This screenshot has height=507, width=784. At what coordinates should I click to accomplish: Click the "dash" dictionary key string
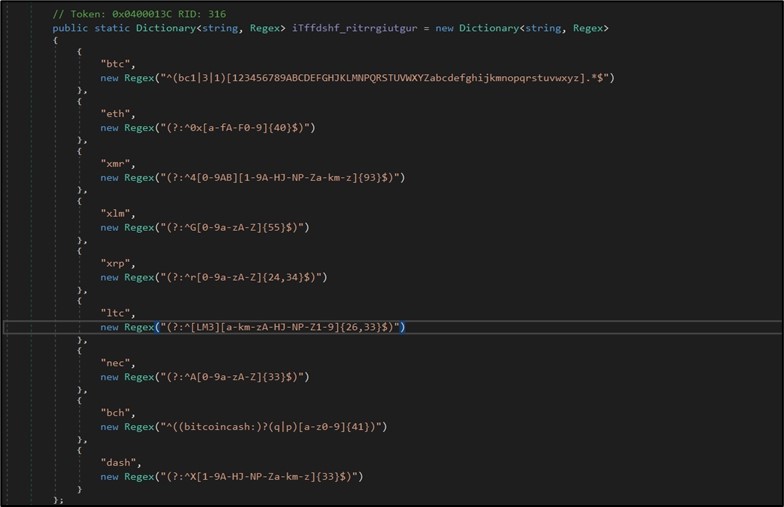tap(116, 462)
